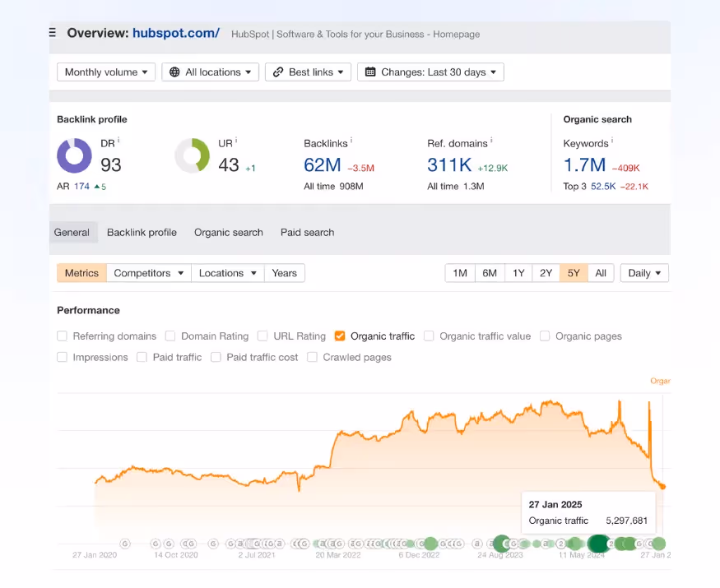The height and width of the screenshot is (588, 720).
Task: Open the Daily interval dropdown
Action: coord(644,273)
